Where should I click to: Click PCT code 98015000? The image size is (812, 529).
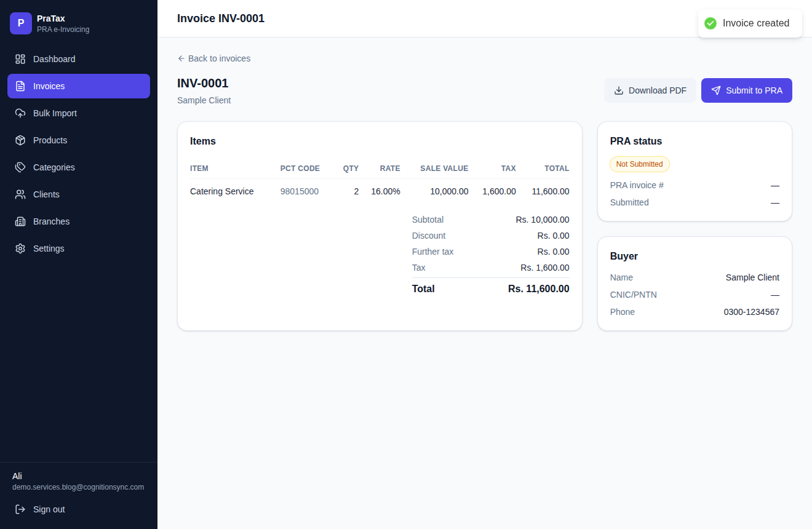tap(300, 191)
